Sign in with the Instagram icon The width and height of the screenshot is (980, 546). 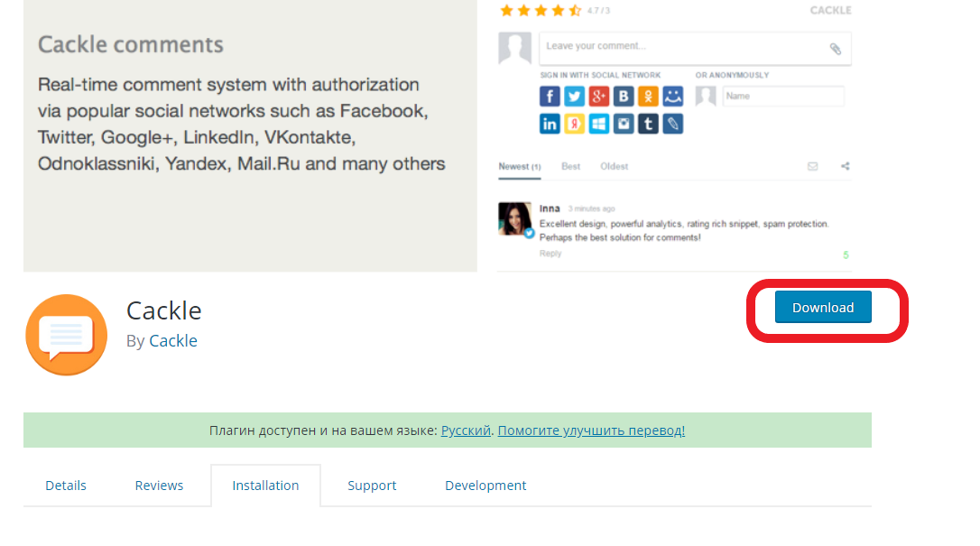pyautogui.click(x=624, y=124)
